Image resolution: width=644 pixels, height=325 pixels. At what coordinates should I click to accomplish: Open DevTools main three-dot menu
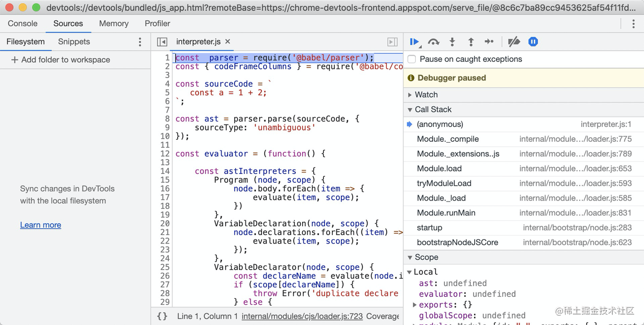click(x=633, y=24)
